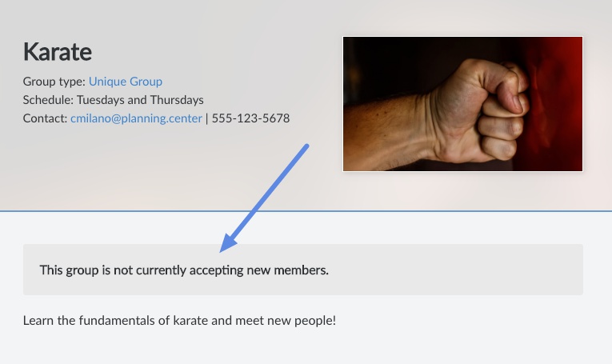Click the Karate group heading
The image size is (612, 364).
click(x=58, y=51)
